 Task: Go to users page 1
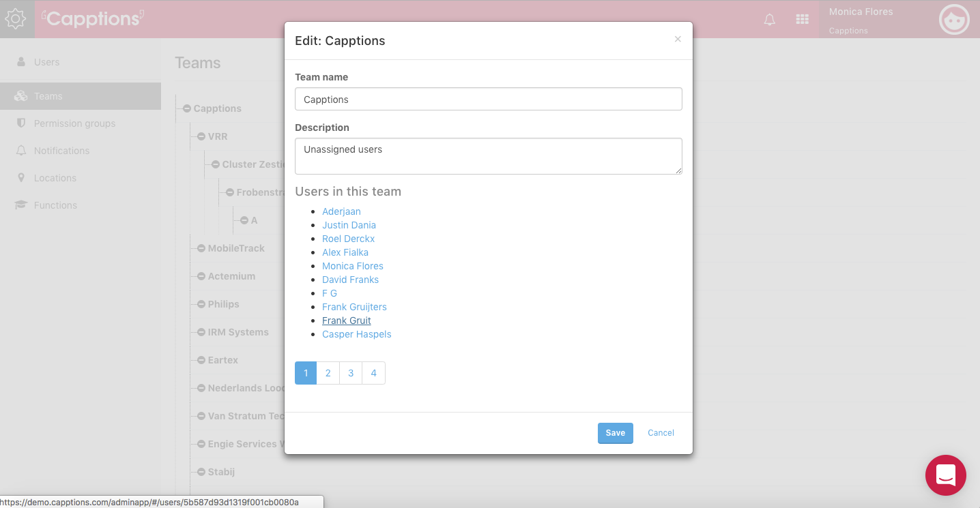[306, 373]
